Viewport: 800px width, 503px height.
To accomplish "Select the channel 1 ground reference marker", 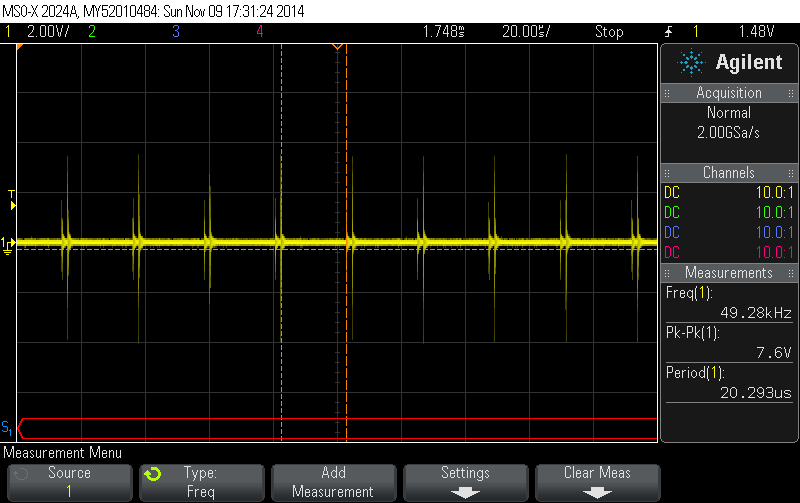I will [8, 243].
